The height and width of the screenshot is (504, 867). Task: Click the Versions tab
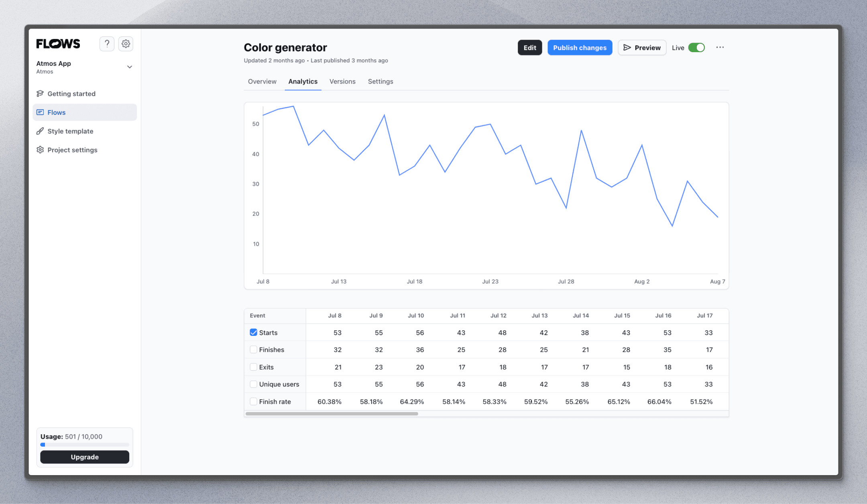click(x=342, y=81)
